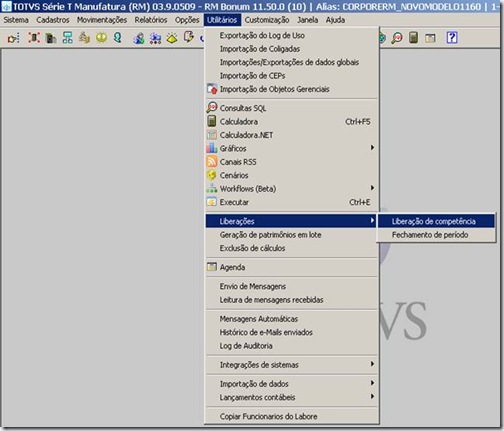Screen dimensions: 504x431
Task: Click the Agenda menu entry icon
Action: point(212,267)
